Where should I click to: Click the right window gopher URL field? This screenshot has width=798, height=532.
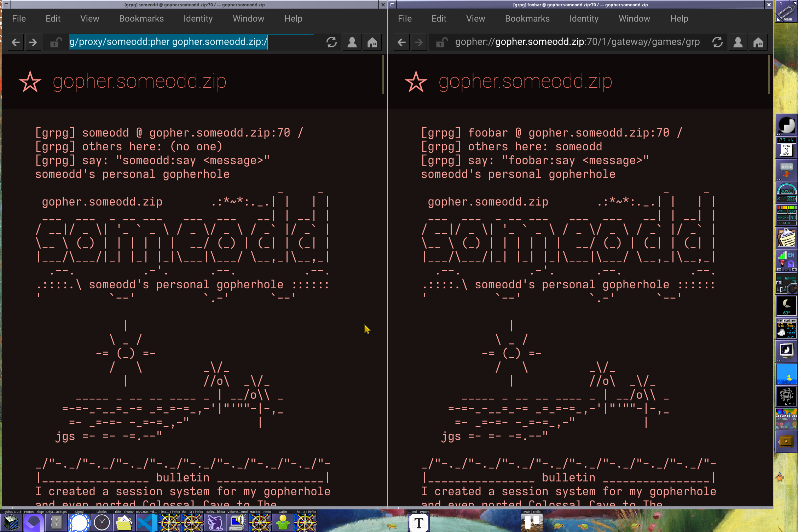(577, 42)
